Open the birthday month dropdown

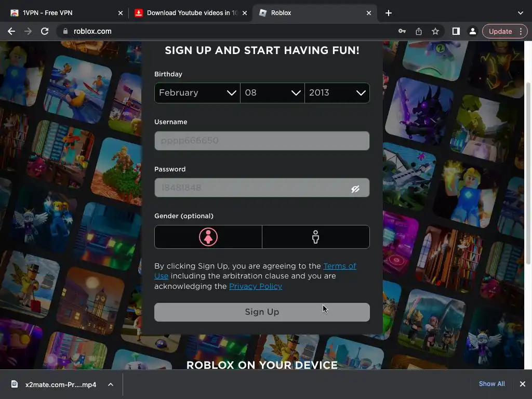click(197, 92)
